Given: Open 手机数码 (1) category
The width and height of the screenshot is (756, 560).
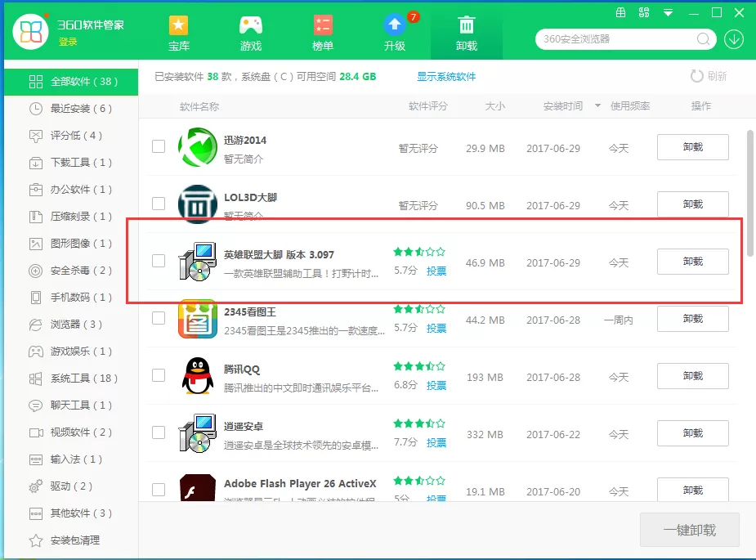Looking at the screenshot, I should [71, 298].
